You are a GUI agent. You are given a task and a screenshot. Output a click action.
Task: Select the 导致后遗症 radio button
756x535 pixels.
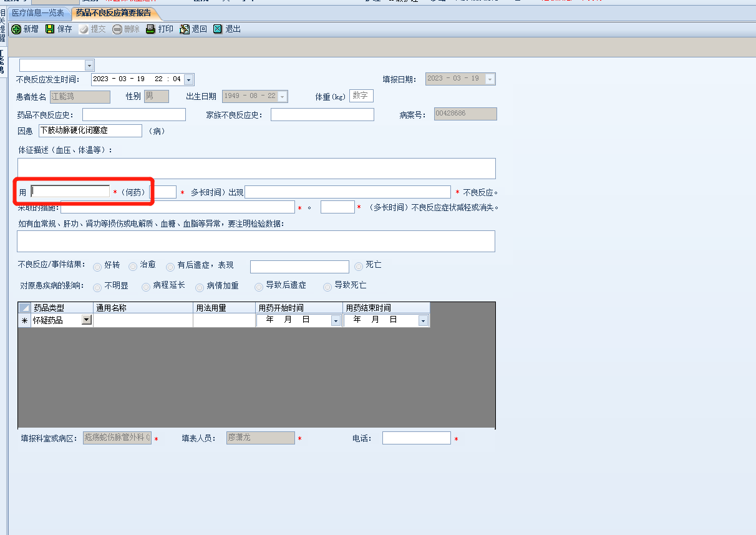click(x=259, y=287)
